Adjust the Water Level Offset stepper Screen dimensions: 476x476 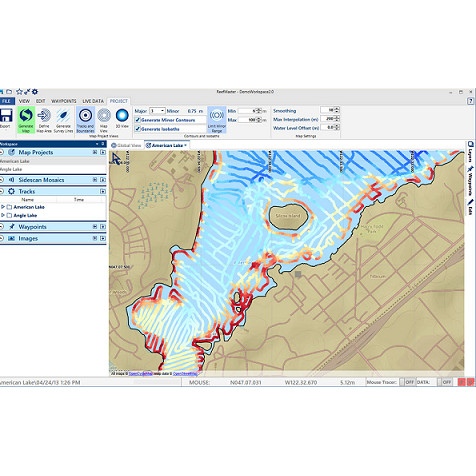pos(337,127)
